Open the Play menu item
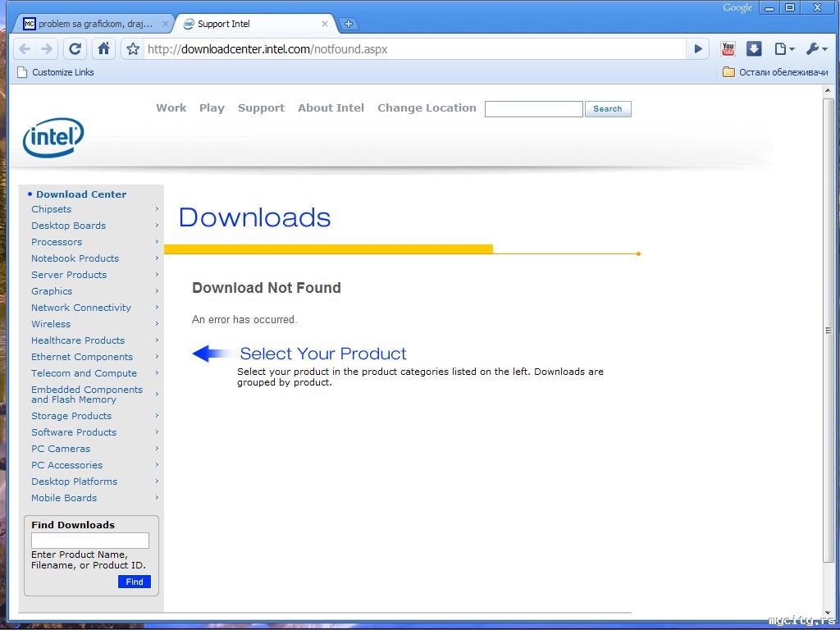840x630 pixels. (x=212, y=107)
